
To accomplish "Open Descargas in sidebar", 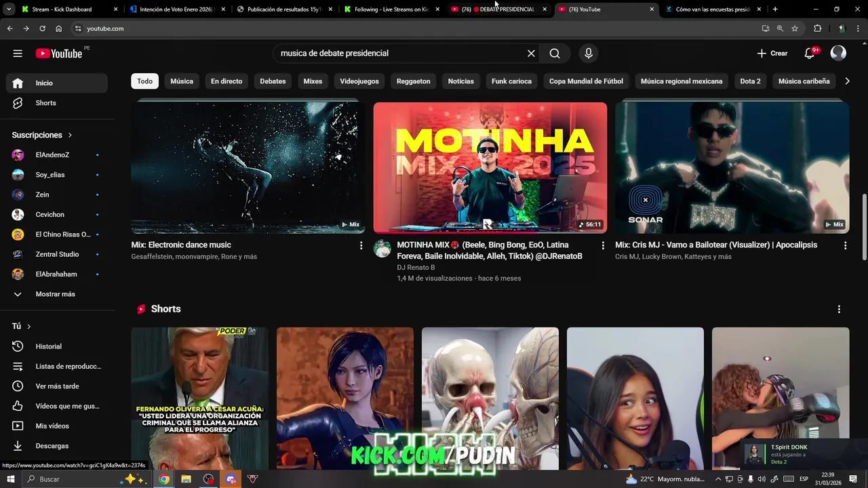I will click(57, 446).
